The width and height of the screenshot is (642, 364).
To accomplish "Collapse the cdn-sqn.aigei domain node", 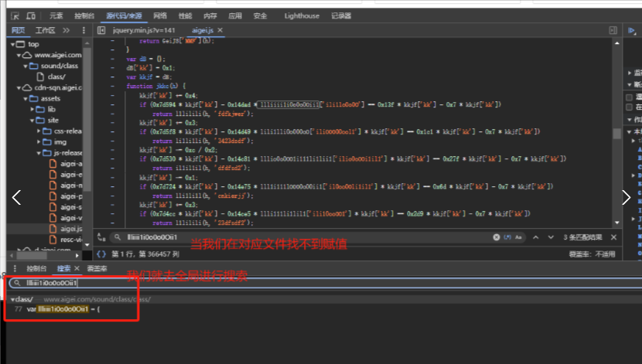I will point(19,87).
